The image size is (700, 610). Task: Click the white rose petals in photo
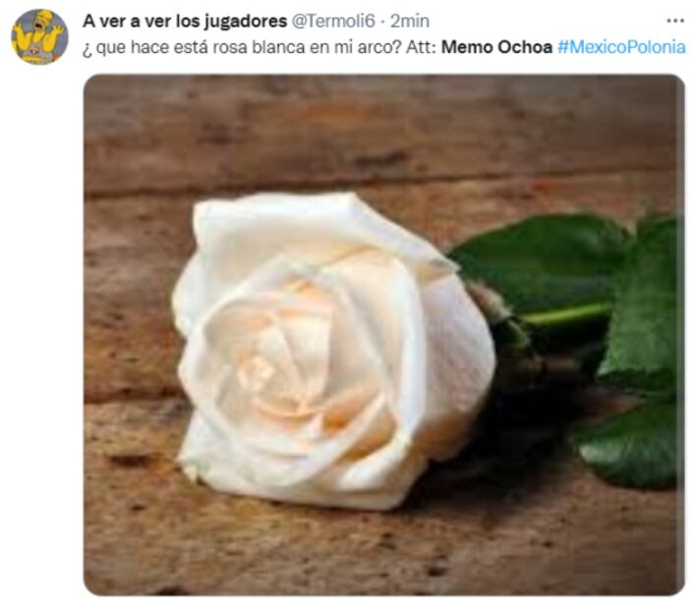[332, 351]
